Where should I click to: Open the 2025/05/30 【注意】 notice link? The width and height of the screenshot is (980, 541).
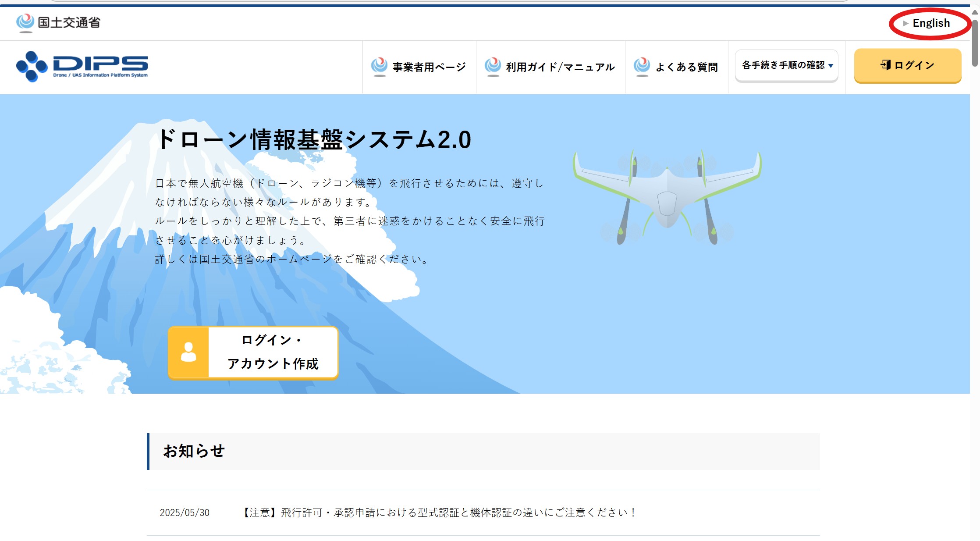(438, 513)
